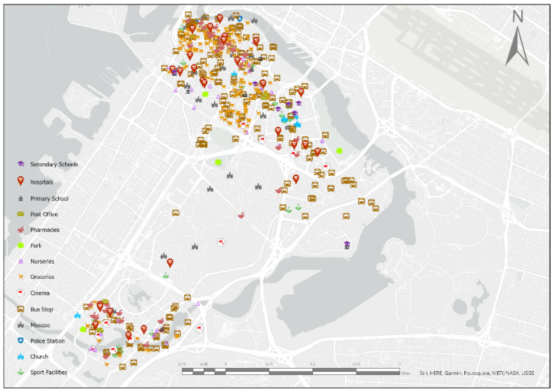Viewport: 554px width, 392px height.
Task: Click the green Park legend symbol
Action: 21,245
